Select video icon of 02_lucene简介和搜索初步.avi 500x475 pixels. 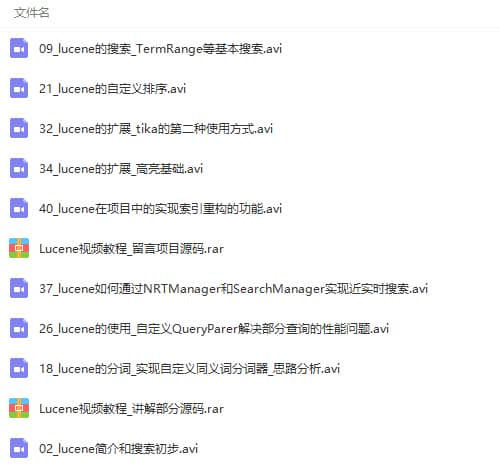[x=19, y=448]
